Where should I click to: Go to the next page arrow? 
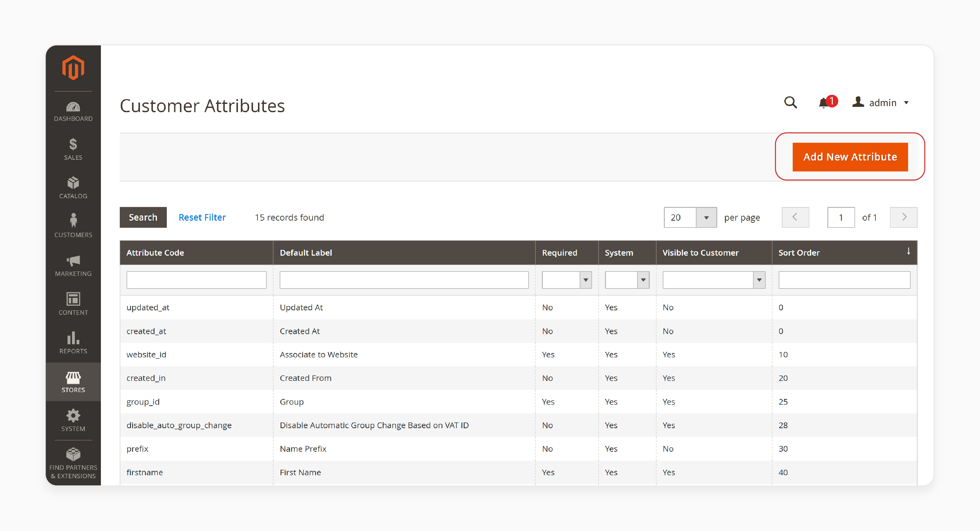coord(903,218)
